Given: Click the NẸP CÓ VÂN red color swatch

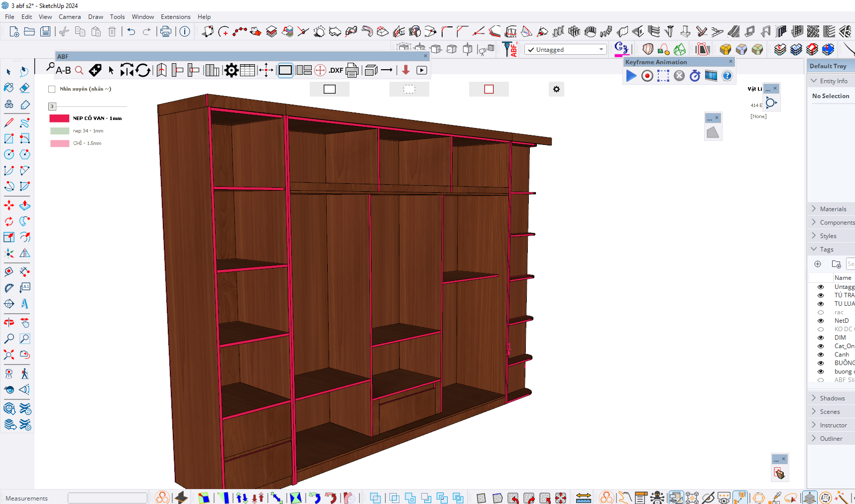Looking at the screenshot, I should pyautogui.click(x=59, y=119).
